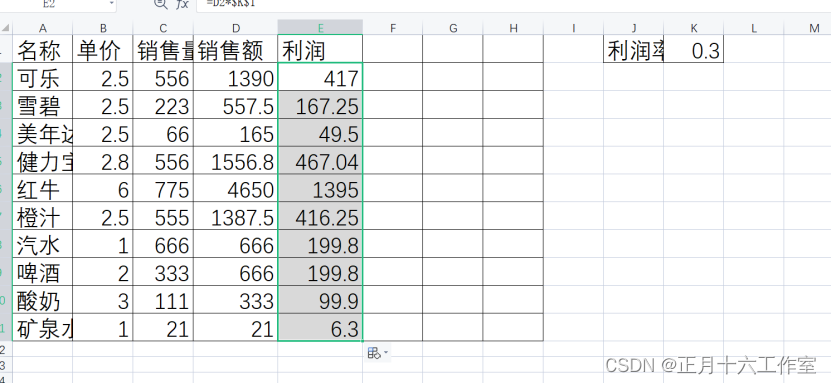Click the unit price cell 6
The height and width of the screenshot is (384, 831).
pos(103,189)
